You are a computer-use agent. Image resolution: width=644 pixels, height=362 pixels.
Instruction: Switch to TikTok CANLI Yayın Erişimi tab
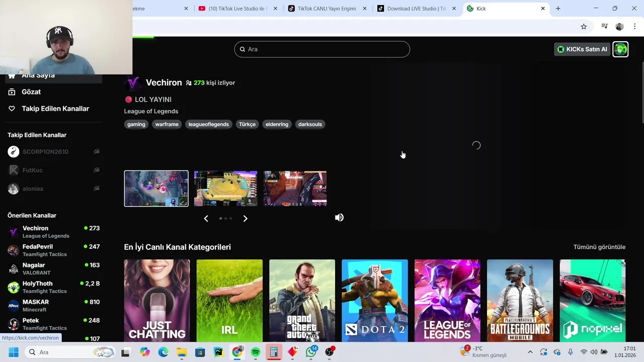tap(326, 9)
